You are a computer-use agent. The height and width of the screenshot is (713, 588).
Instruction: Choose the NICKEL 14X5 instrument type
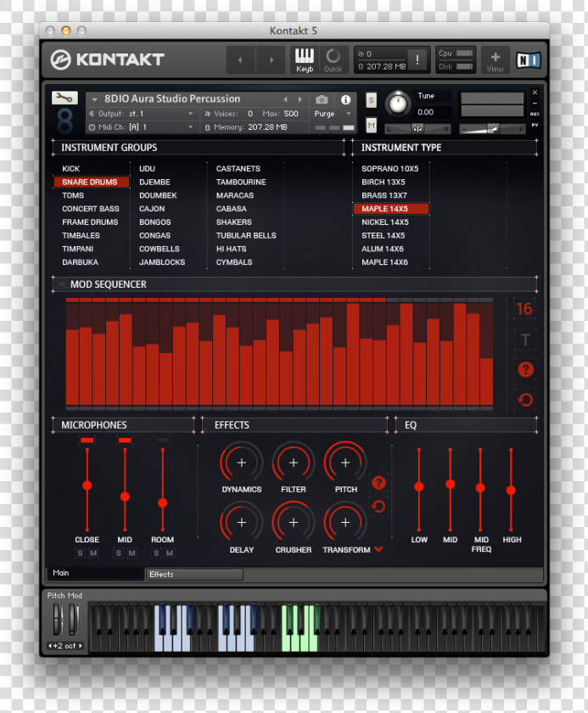(x=385, y=222)
